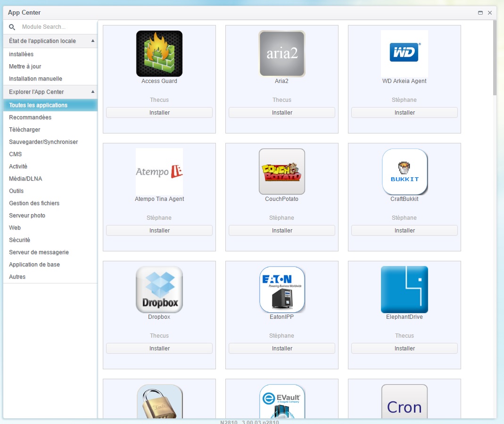Collapse the Explorer l'App Center section
Viewport: 504px width, 424px height.
tap(92, 91)
